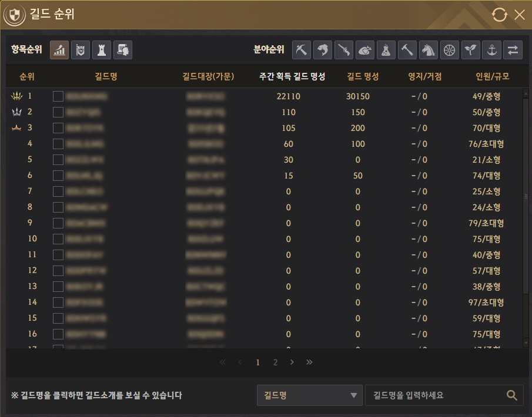This screenshot has width=532, height=417.
Task: Select the sailing anchor rank icon
Action: 492,50
